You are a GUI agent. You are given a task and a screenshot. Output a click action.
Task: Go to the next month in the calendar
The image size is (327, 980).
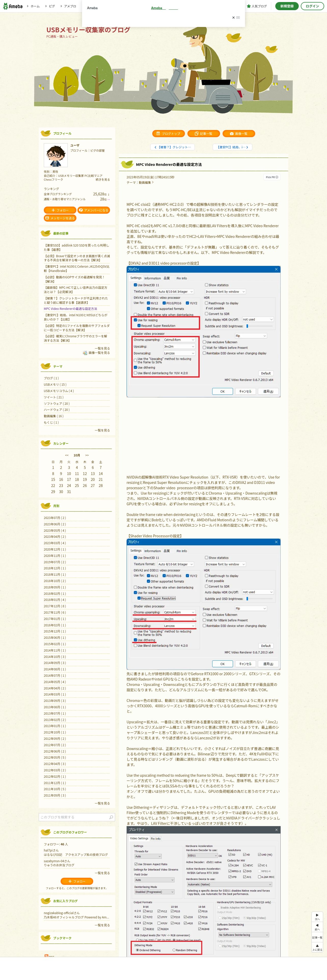coord(87,455)
